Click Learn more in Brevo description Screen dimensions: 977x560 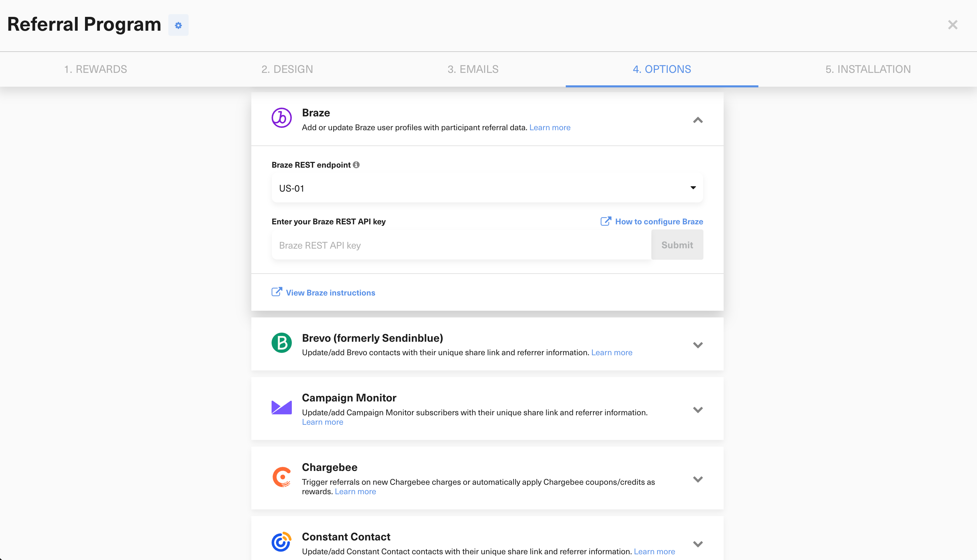[x=612, y=352]
